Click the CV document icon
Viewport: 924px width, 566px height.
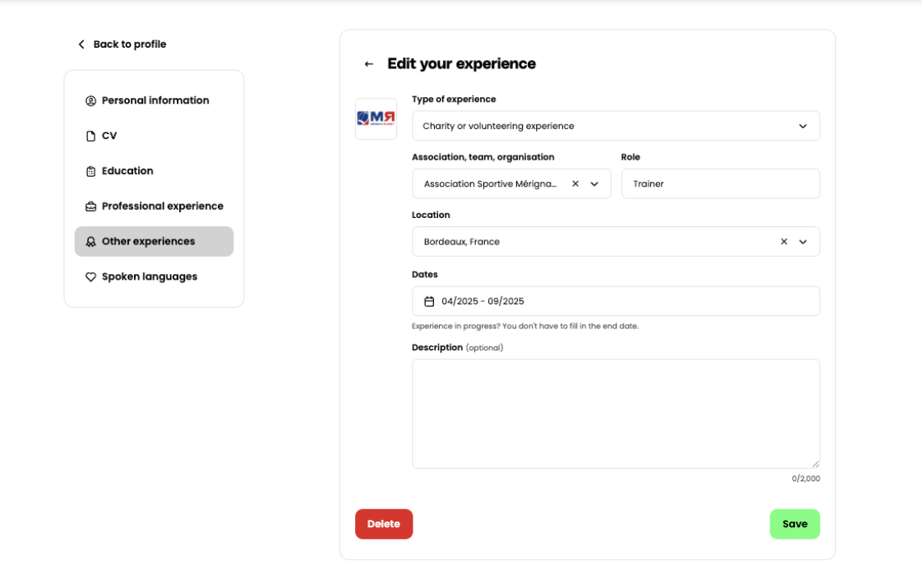[91, 137]
